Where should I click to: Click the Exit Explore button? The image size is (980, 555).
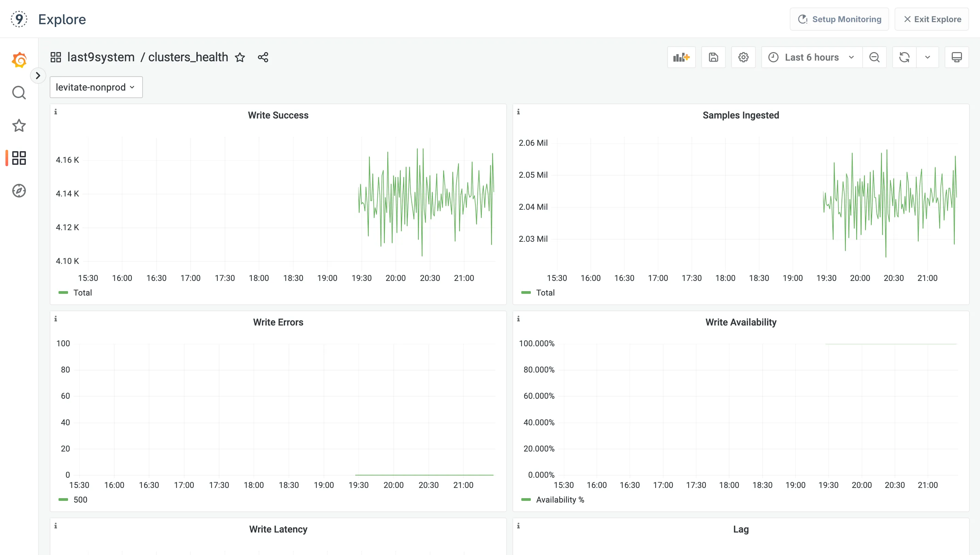pyautogui.click(x=932, y=19)
